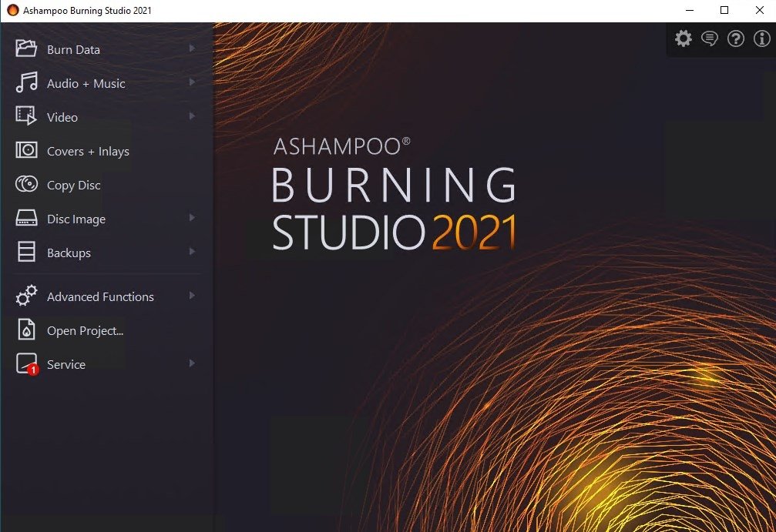Select the Disc Image menu label
The width and height of the screenshot is (776, 532).
[76, 219]
